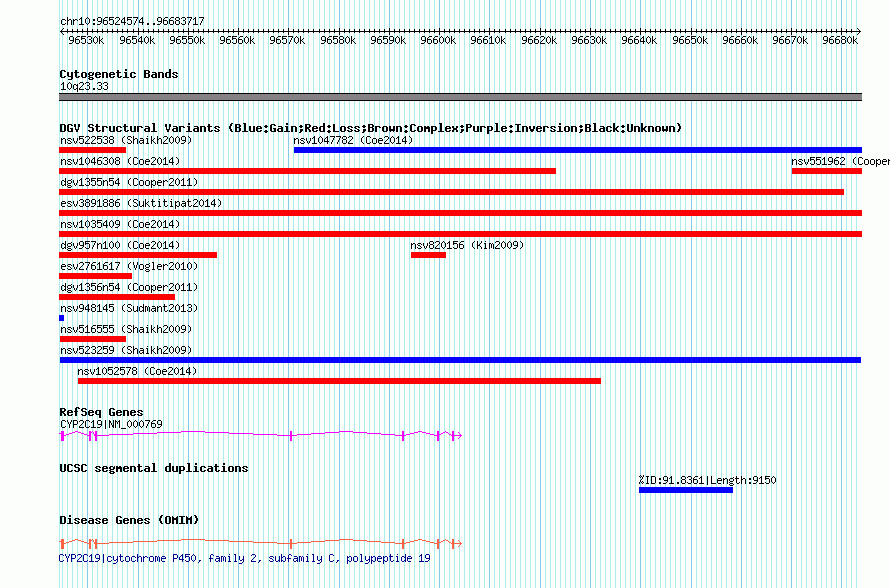Click the 96570k ruler tick label
890x588 pixels.
tap(287, 40)
